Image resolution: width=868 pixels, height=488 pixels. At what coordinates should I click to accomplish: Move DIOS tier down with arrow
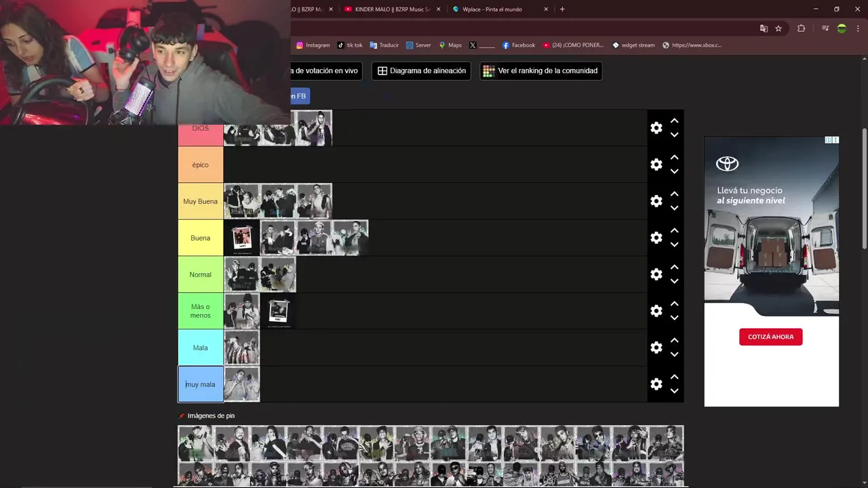(674, 135)
